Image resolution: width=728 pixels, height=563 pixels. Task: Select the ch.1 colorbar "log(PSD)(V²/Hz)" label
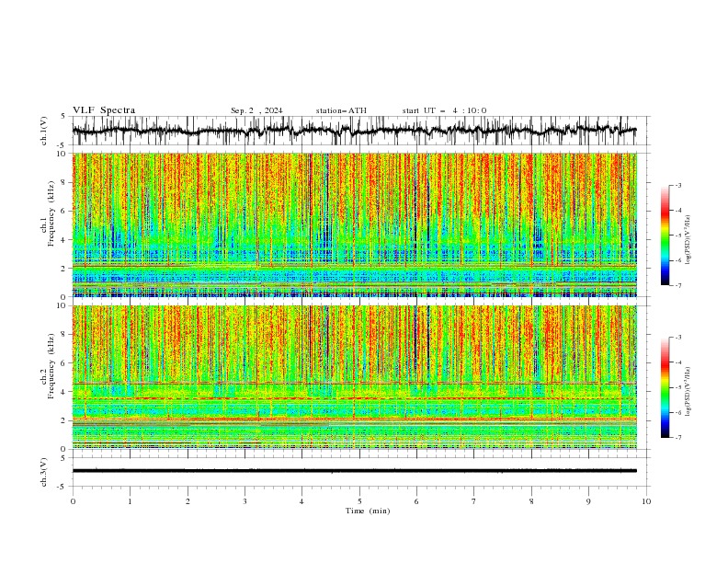click(688, 240)
